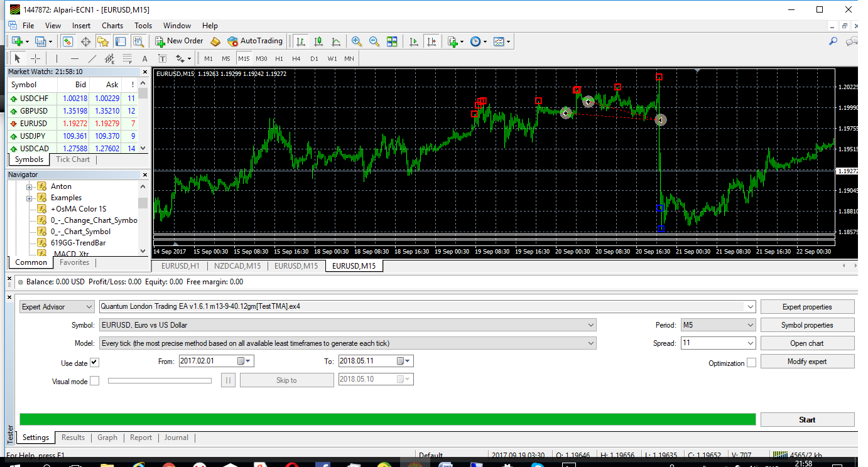Enable the Optimization checkbox
This screenshot has width=868, height=467.
(x=751, y=363)
